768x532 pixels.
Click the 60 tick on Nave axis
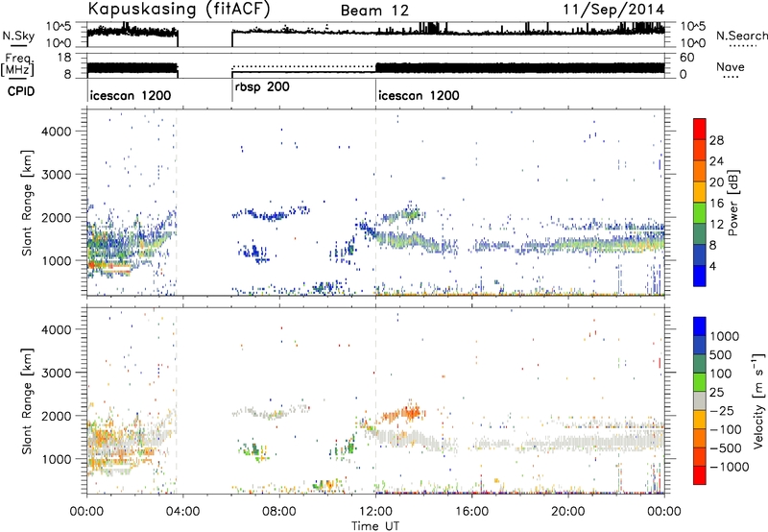click(686, 58)
